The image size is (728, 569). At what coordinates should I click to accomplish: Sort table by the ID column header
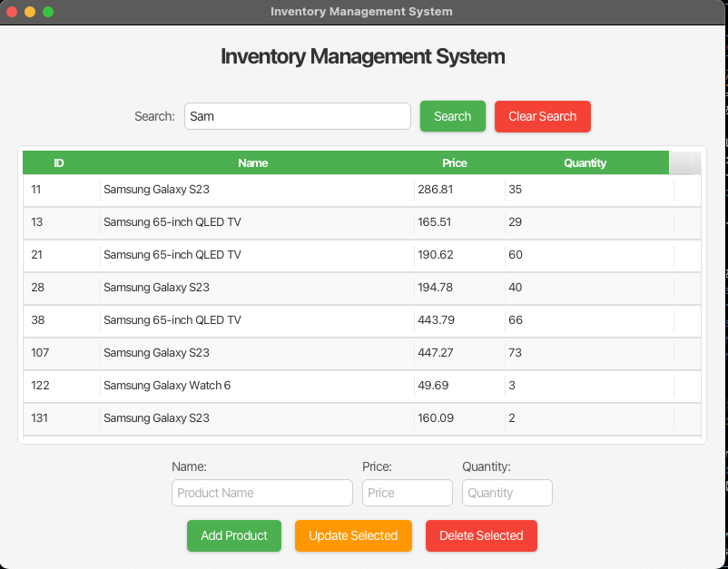click(x=59, y=163)
